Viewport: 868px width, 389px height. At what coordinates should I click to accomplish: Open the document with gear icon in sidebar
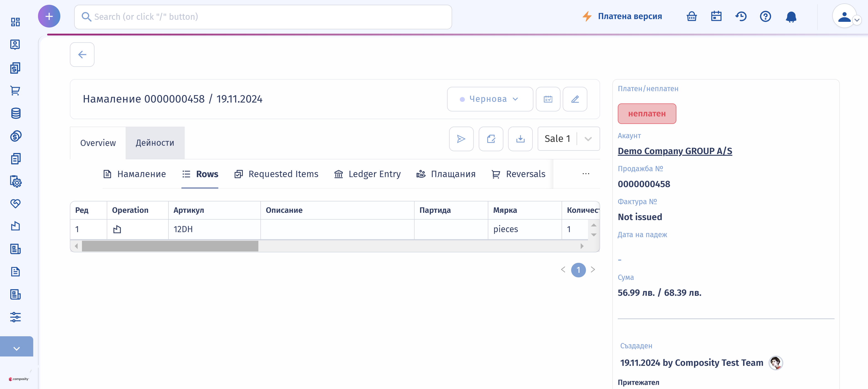(x=15, y=181)
